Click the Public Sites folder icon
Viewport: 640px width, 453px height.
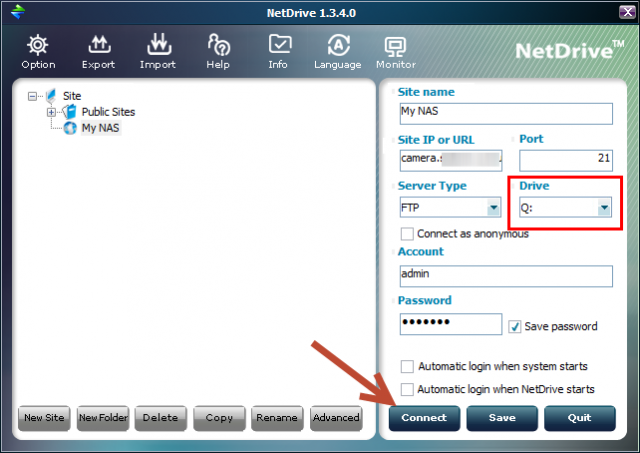click(x=70, y=111)
